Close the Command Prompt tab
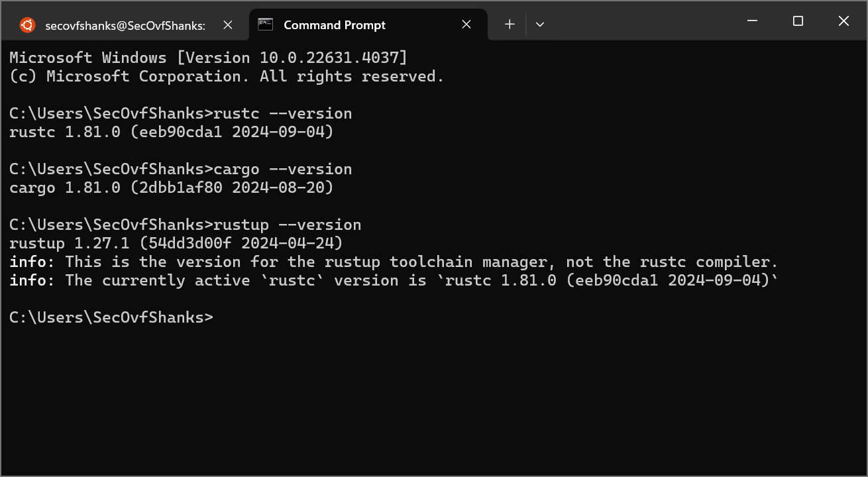The image size is (868, 477). coord(466,25)
